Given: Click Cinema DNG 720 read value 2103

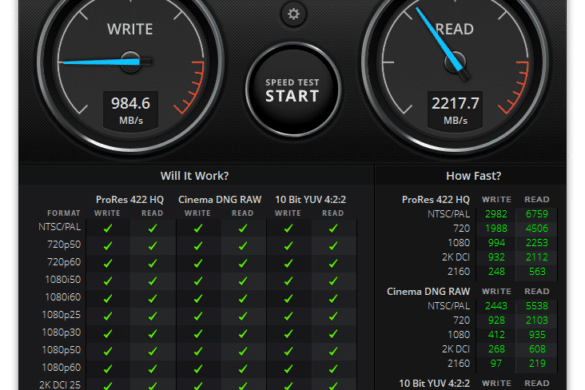Looking at the screenshot, I should pos(537,320).
